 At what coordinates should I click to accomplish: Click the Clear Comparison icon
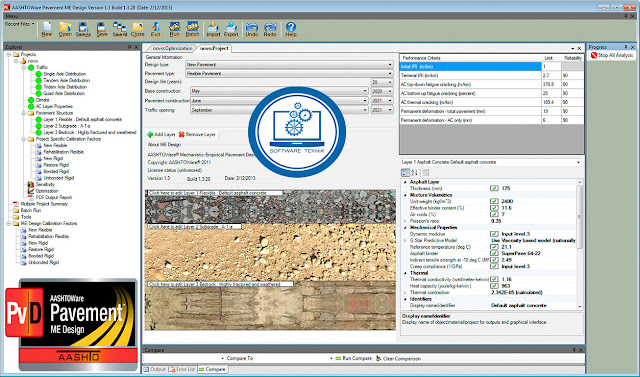point(378,358)
